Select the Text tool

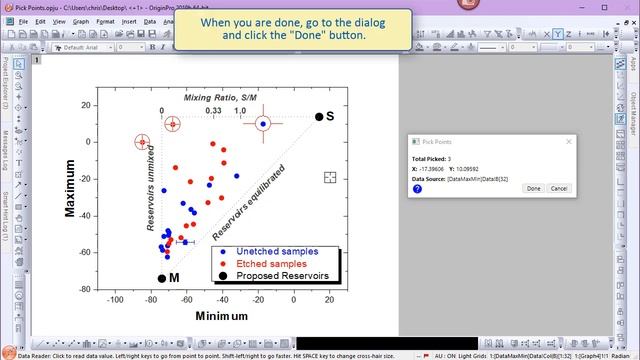pos(19,163)
